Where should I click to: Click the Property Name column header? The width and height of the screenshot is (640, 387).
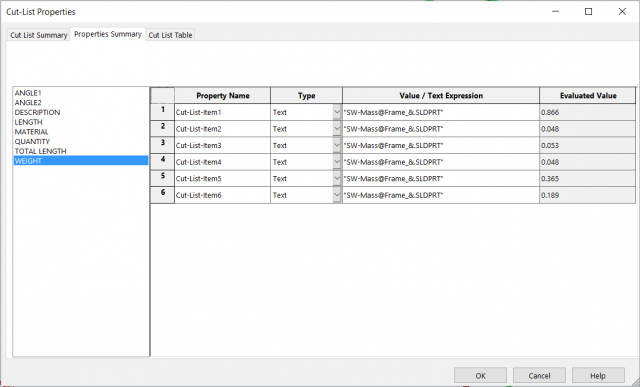click(222, 96)
